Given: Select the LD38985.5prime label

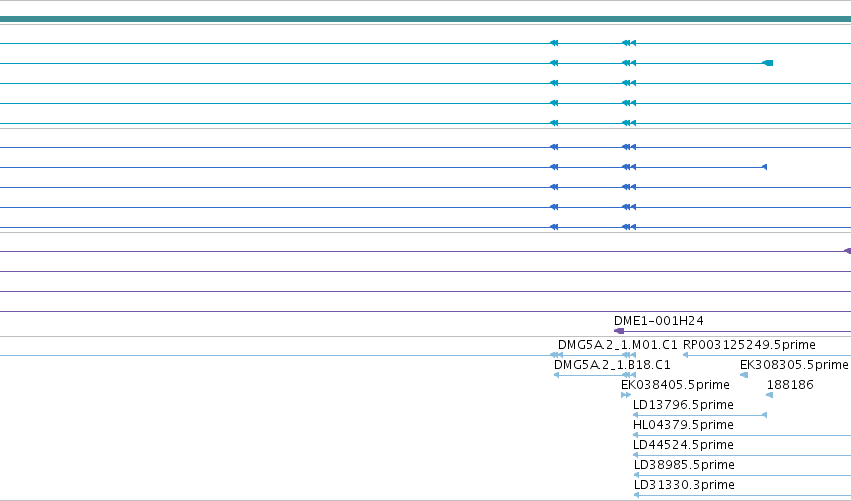Looking at the screenshot, I should pyautogui.click(x=684, y=465).
